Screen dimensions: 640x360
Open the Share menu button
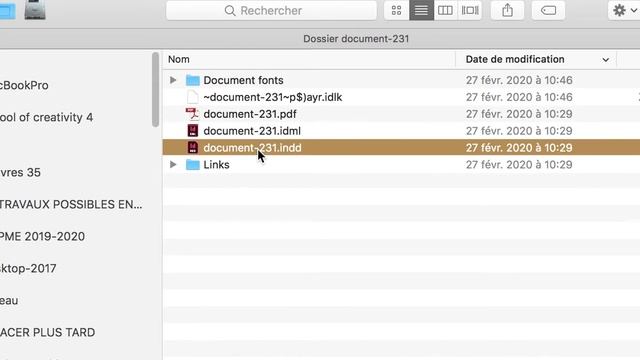[507, 10]
